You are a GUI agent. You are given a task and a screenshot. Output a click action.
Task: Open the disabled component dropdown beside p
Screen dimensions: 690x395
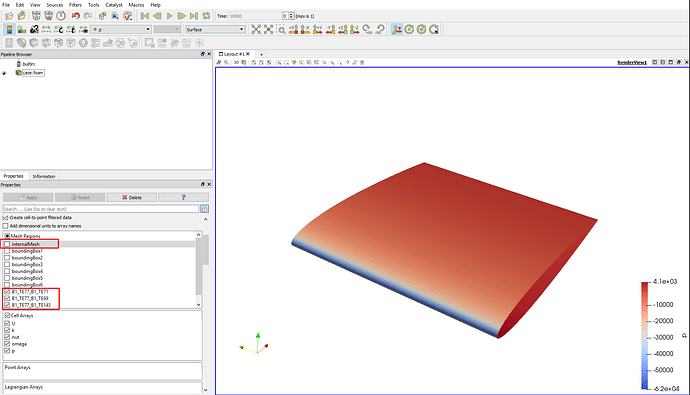click(167, 29)
